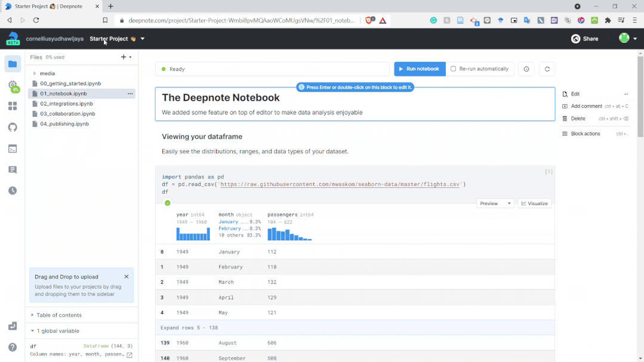Click the 606 passengers cell

(272, 343)
